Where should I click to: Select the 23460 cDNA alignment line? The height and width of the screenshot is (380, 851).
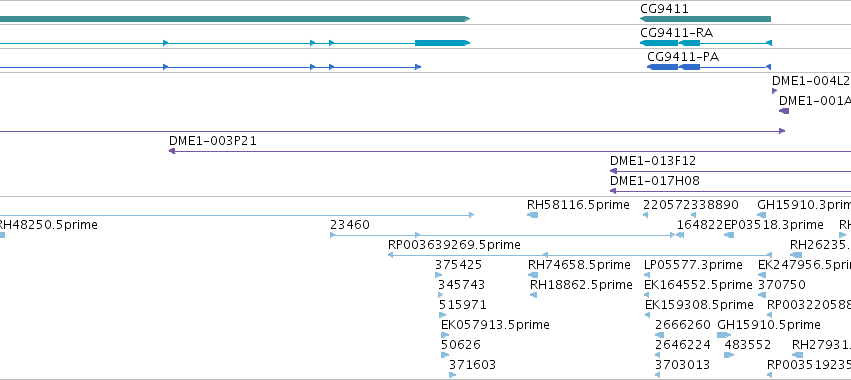pos(503,235)
